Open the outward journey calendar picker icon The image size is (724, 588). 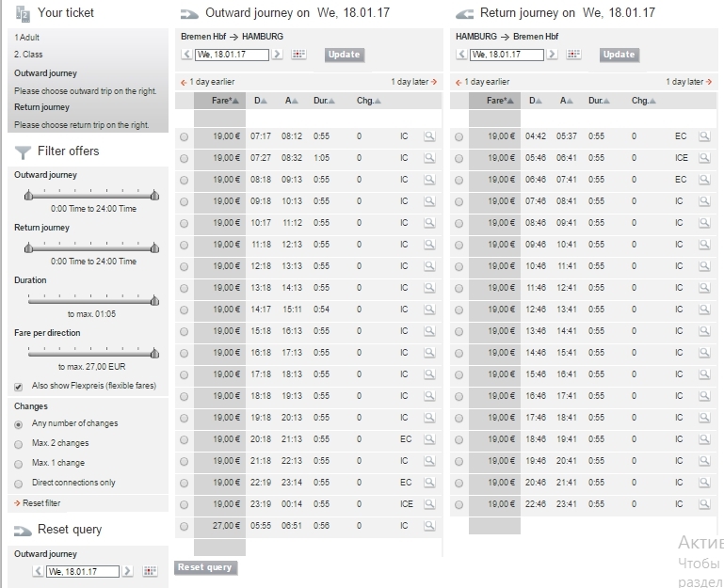pos(298,55)
